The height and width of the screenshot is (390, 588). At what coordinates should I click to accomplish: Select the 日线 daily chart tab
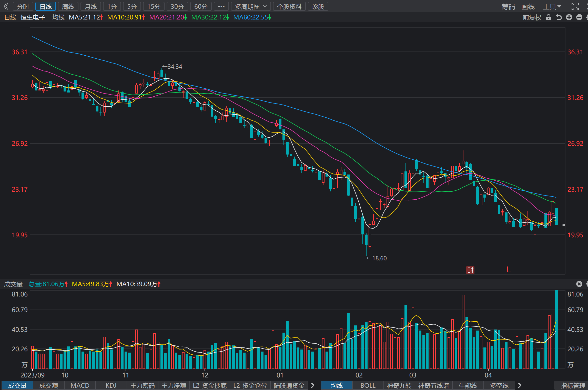click(46, 6)
